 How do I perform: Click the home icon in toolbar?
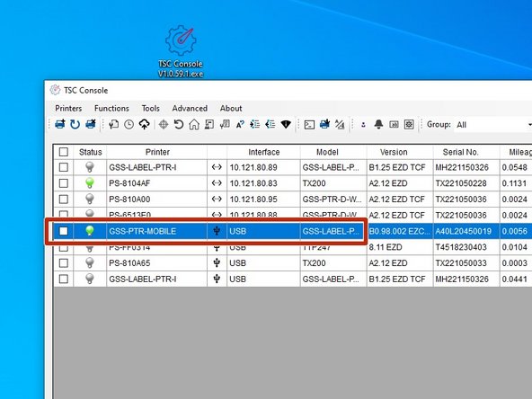coord(194,125)
